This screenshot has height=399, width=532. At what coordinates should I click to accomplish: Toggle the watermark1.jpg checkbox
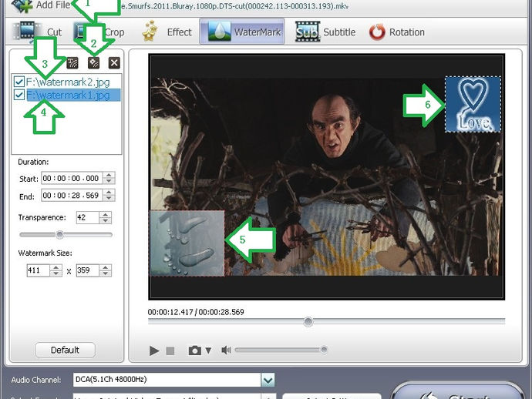pyautogui.click(x=19, y=95)
